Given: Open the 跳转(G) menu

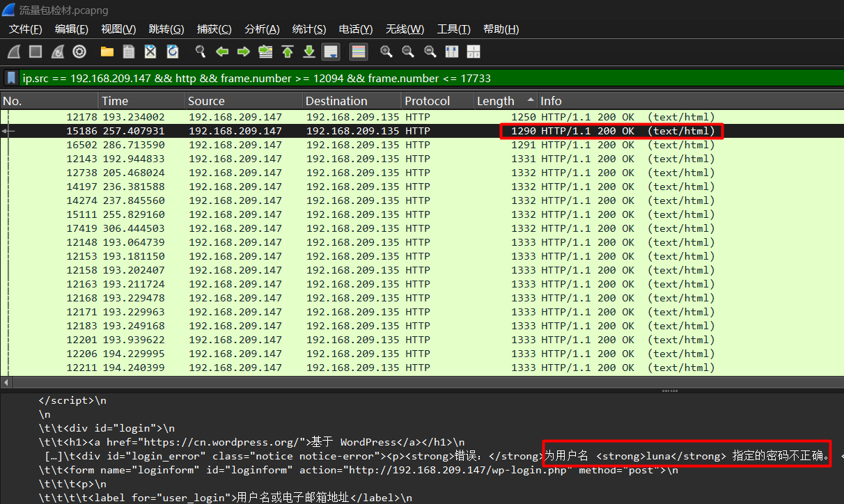Looking at the screenshot, I should tap(166, 29).
